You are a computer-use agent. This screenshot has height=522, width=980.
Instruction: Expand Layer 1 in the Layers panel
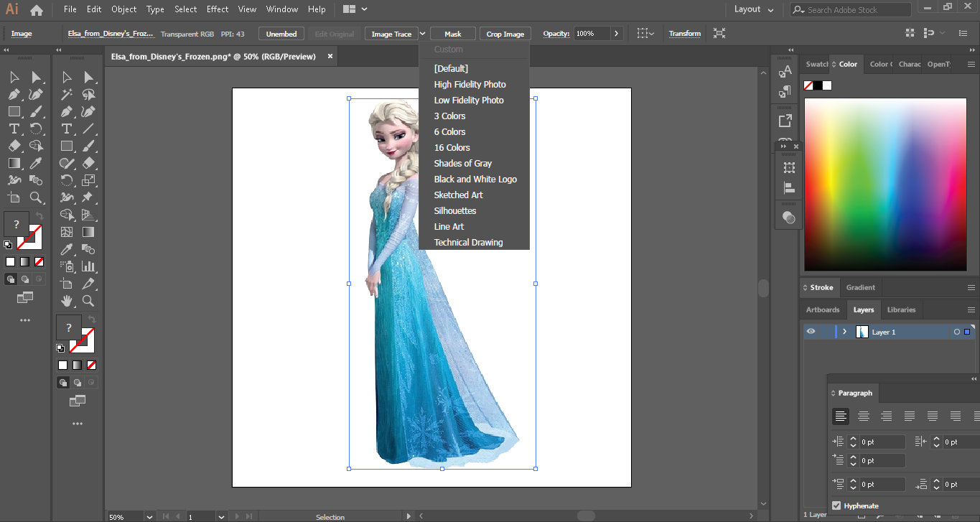coord(844,332)
